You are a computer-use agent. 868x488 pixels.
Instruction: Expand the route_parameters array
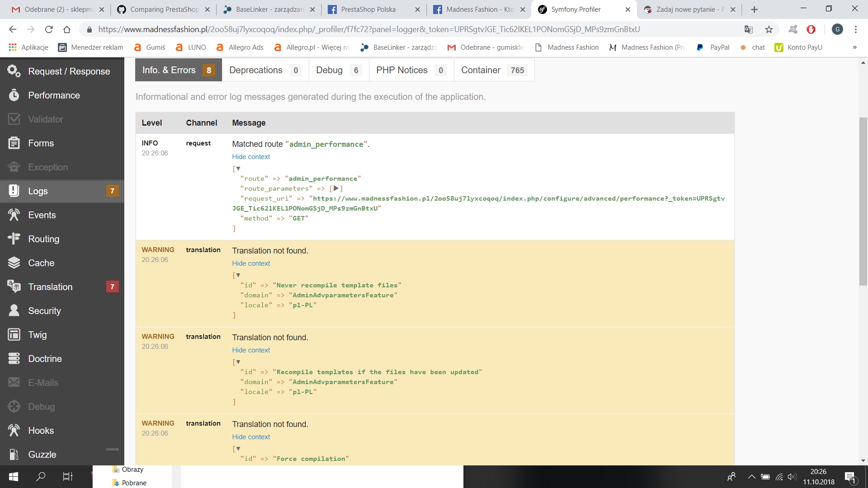pos(336,188)
